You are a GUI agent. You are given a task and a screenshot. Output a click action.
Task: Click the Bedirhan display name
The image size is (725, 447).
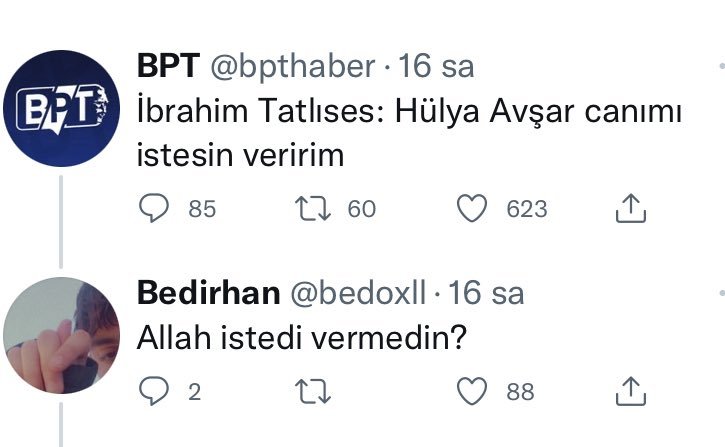[x=207, y=293]
